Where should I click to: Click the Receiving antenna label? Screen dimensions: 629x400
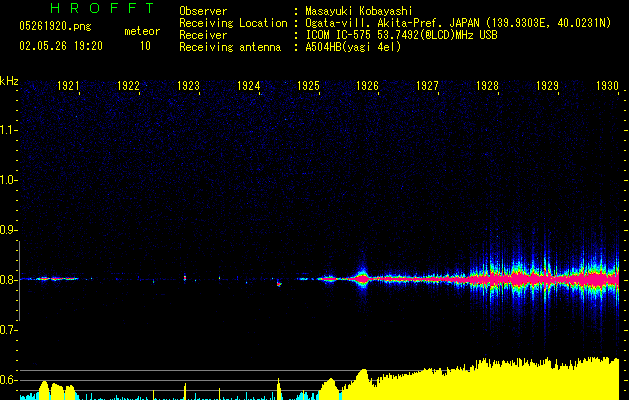point(230,47)
